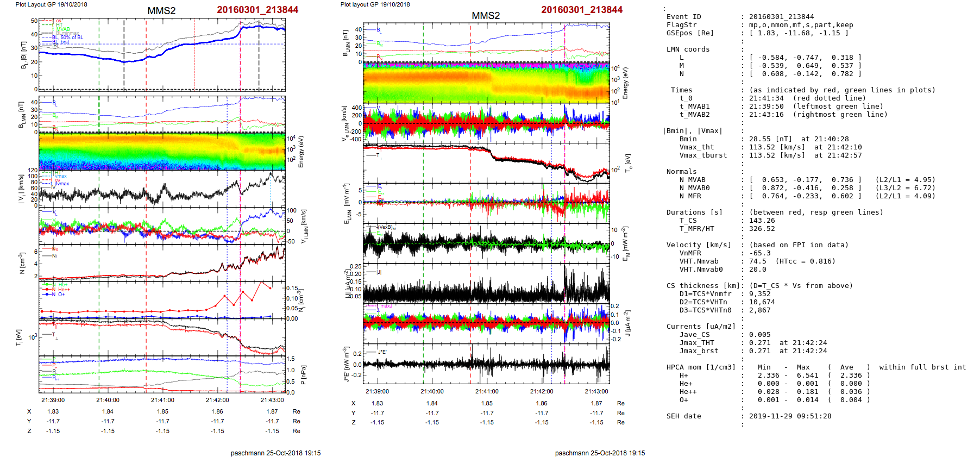Viewport: 980px width, 457px height.
Task: Click the electron energy spectrogram in the middle plot
Action: point(486,83)
